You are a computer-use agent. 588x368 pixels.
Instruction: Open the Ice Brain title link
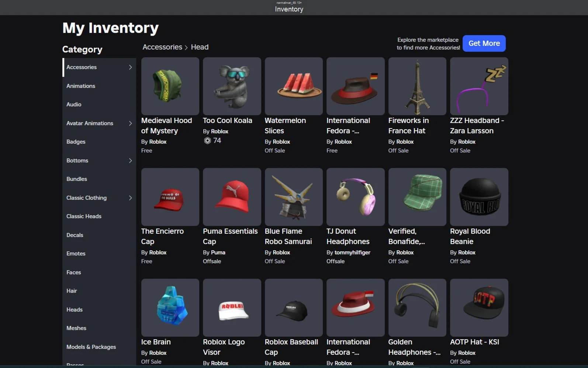pos(156,342)
